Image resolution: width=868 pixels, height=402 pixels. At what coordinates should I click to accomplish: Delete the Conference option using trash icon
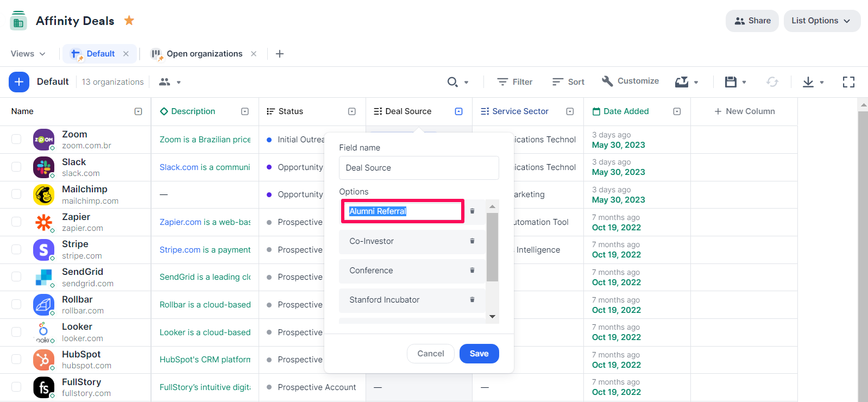pos(472,271)
